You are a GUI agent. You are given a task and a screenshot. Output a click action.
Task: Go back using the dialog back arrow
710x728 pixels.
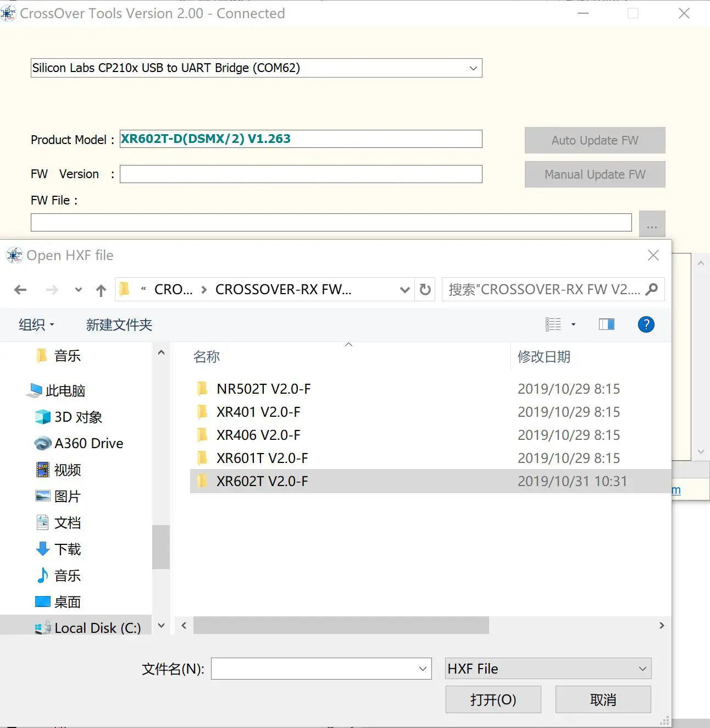[21, 290]
